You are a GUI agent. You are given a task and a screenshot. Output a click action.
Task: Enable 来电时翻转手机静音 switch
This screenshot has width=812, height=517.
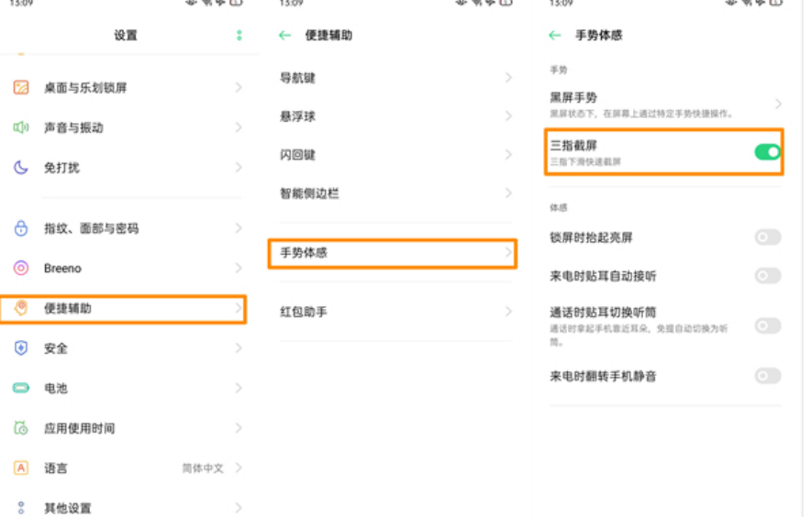pos(767,376)
